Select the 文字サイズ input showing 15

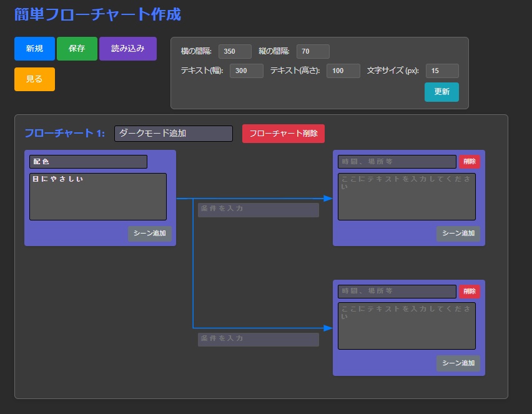click(x=441, y=71)
